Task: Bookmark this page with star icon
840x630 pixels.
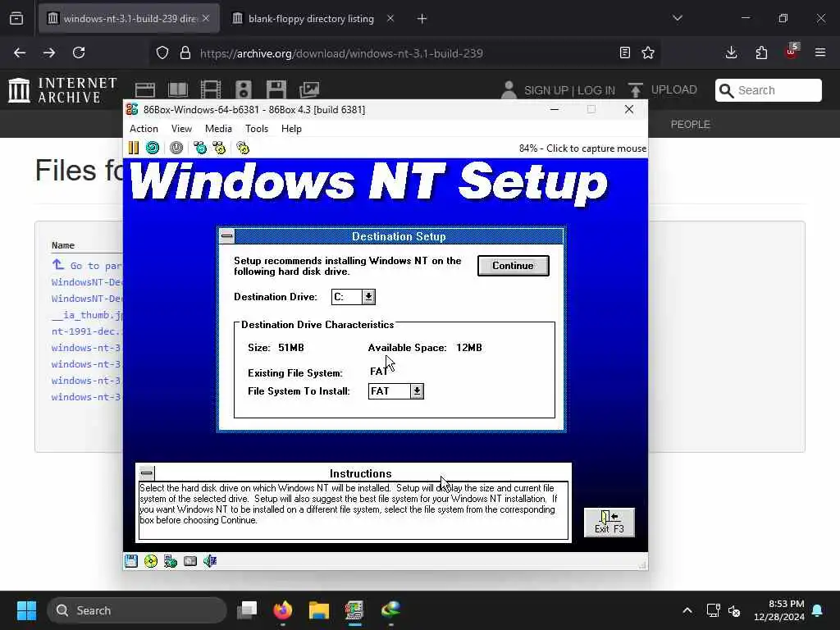Action: 648,52
